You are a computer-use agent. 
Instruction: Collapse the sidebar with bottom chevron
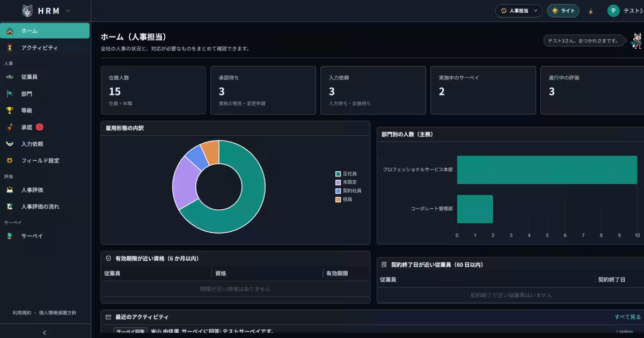pyautogui.click(x=45, y=333)
